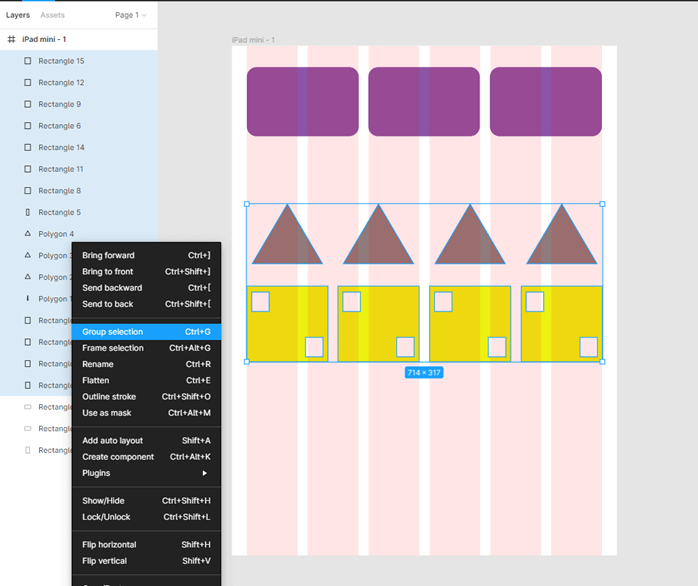Click the Rectangle 5 layer icon
Image resolution: width=698 pixels, height=586 pixels.
pyautogui.click(x=27, y=212)
